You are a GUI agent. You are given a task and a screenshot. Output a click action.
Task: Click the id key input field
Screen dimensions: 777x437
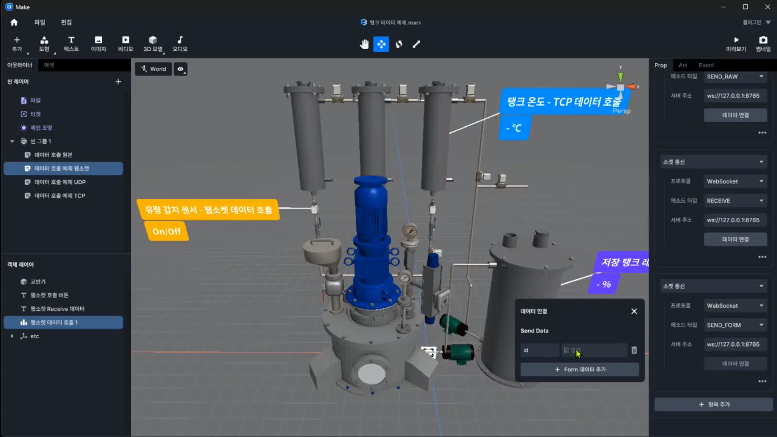point(539,350)
